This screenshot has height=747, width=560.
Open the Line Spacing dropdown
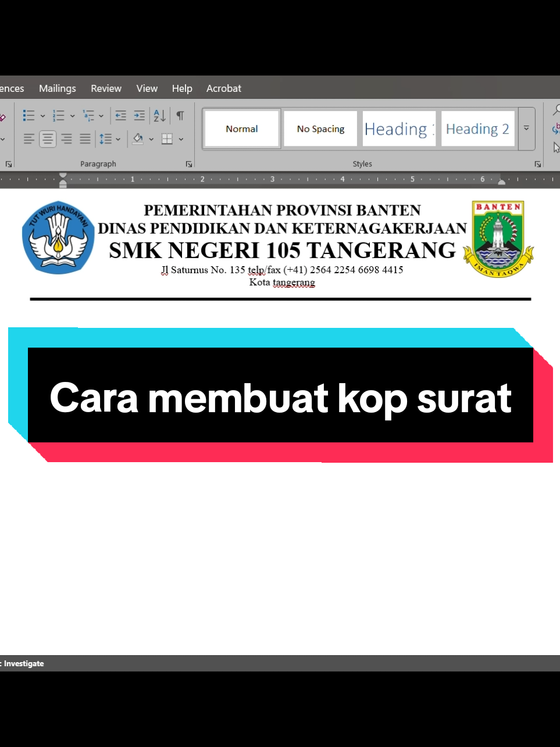(117, 138)
